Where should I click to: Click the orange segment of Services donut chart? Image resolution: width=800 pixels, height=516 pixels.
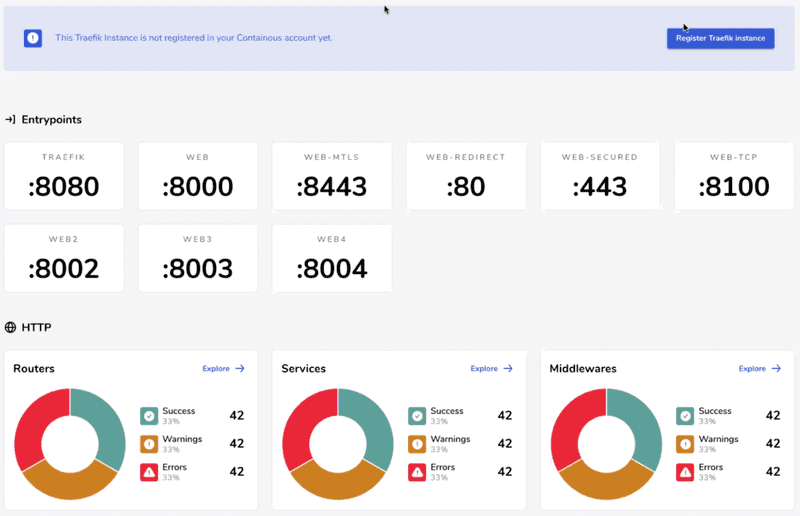pos(338,485)
